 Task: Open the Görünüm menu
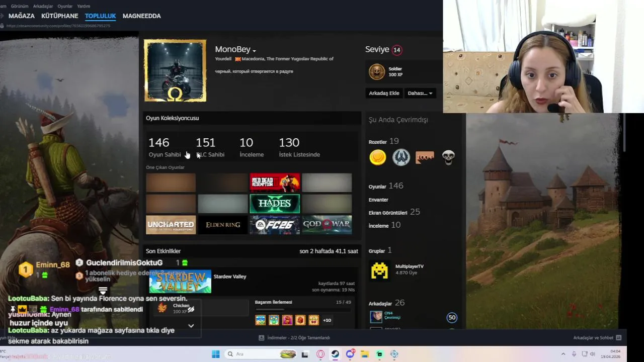tap(20, 6)
